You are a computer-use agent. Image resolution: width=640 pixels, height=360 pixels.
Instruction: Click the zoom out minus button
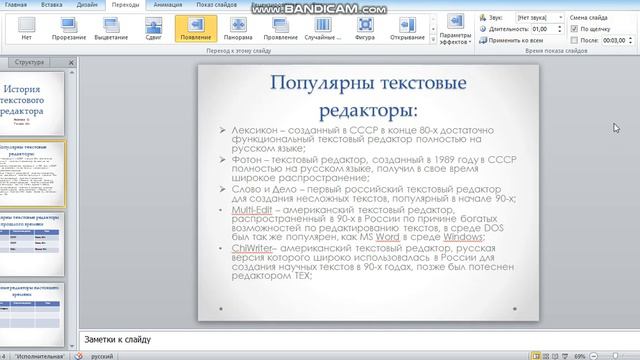coord(594,356)
